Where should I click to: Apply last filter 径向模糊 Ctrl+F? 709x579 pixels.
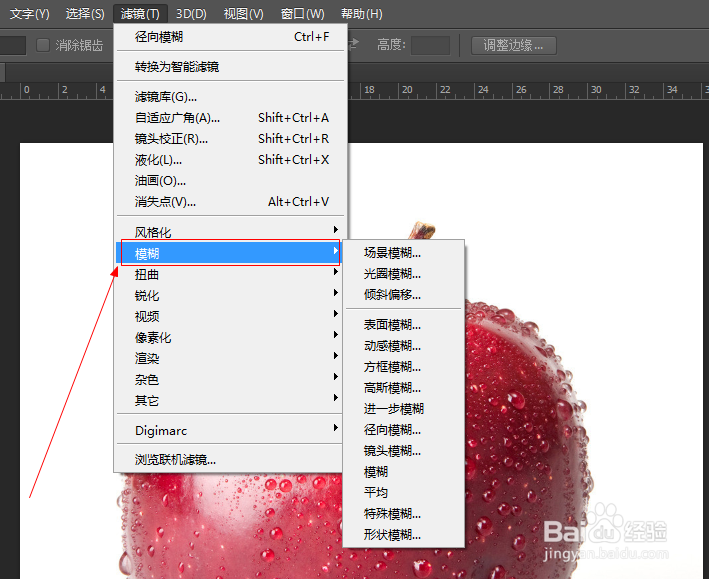[x=231, y=37]
